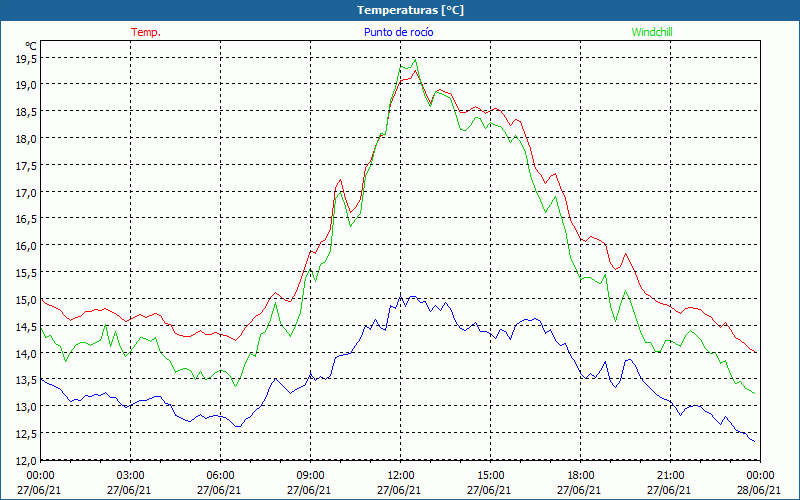Click the '13,5' y-axis value
The image size is (800, 500).
coord(26,380)
